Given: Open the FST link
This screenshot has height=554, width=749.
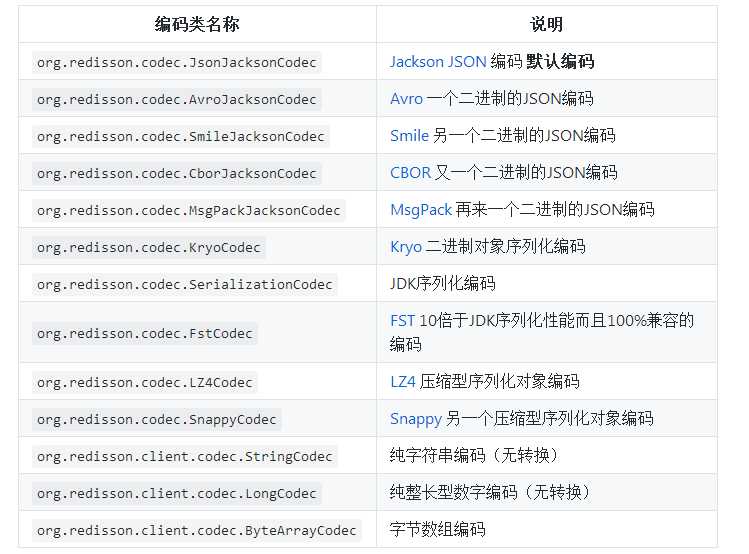Looking at the screenshot, I should click(x=402, y=320).
